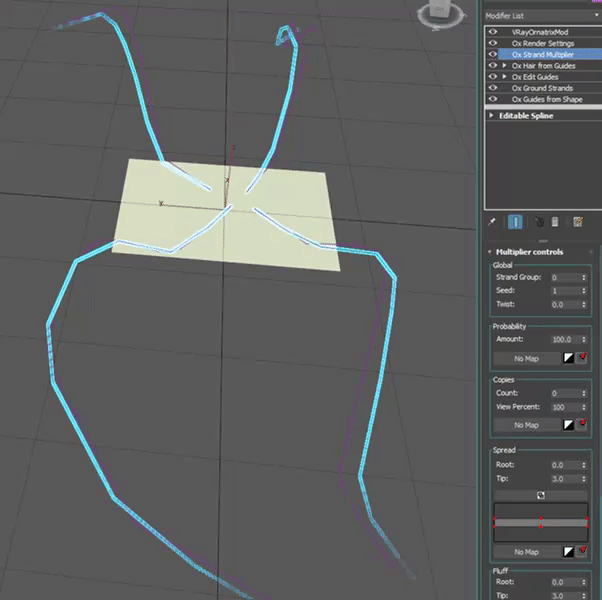602x600 pixels.
Task: Click Copies black-white channel swatch
Action: click(568, 425)
